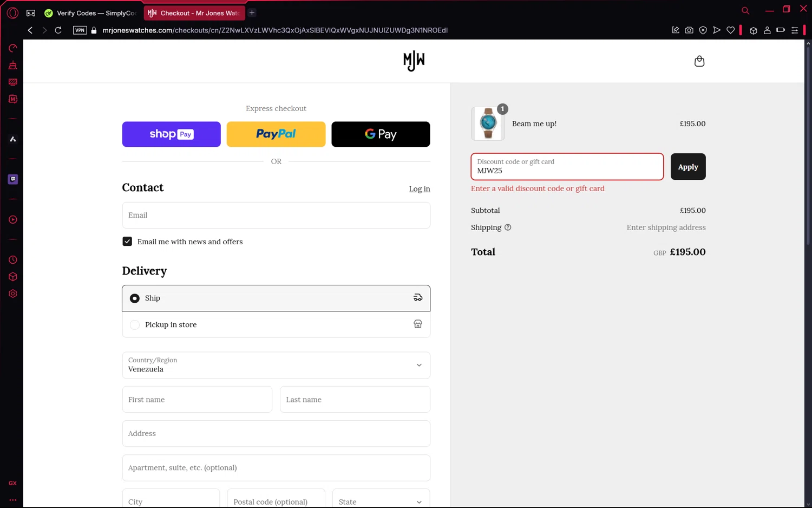The image size is (812, 508).
Task: Go back with the browser back arrow
Action: pyautogui.click(x=30, y=30)
